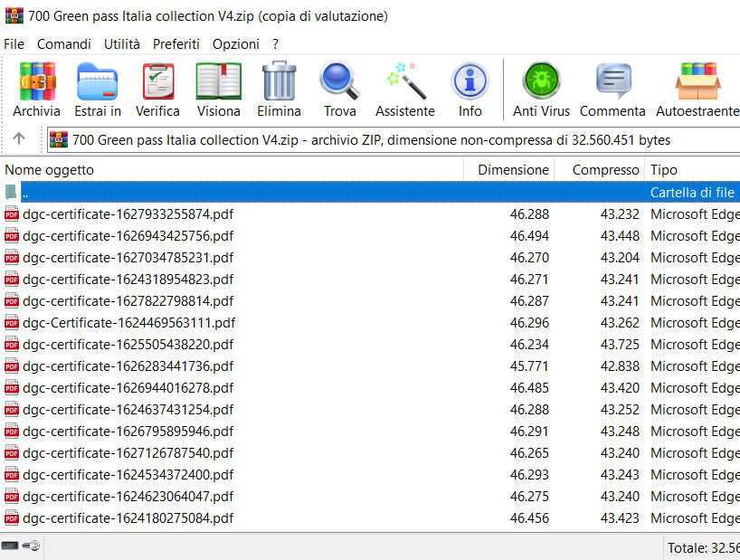Click the Archivia toolbar icon
The width and height of the screenshot is (740, 560).
(37, 90)
